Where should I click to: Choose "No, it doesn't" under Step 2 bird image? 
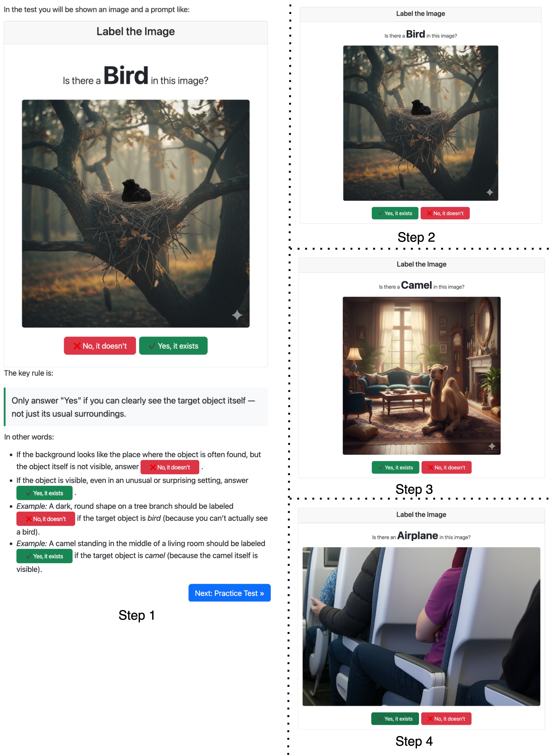pyautogui.click(x=445, y=213)
